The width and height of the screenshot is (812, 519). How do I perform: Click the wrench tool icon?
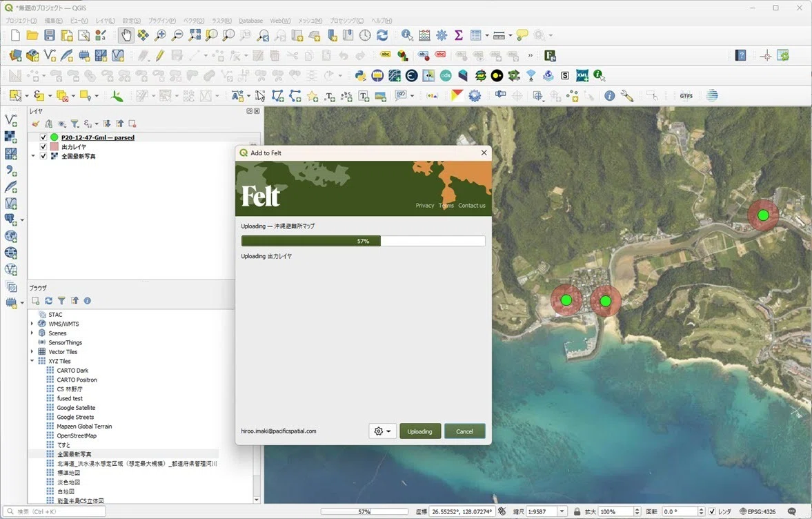click(x=626, y=96)
